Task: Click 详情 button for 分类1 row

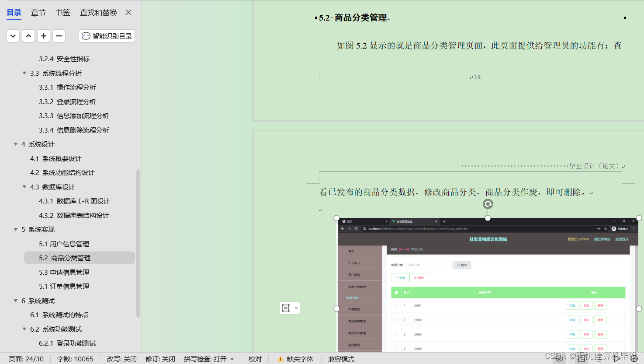Action: tap(572, 305)
